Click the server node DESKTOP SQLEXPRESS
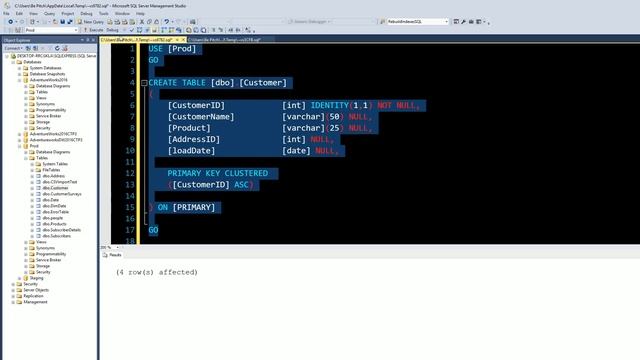Image resolution: width=640 pixels, height=360 pixels. pos(56,56)
